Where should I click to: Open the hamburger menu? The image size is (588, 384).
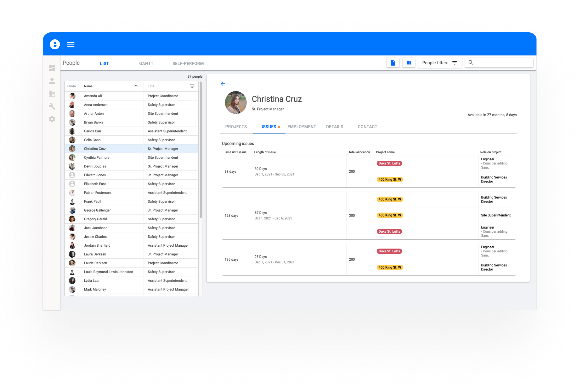71,45
